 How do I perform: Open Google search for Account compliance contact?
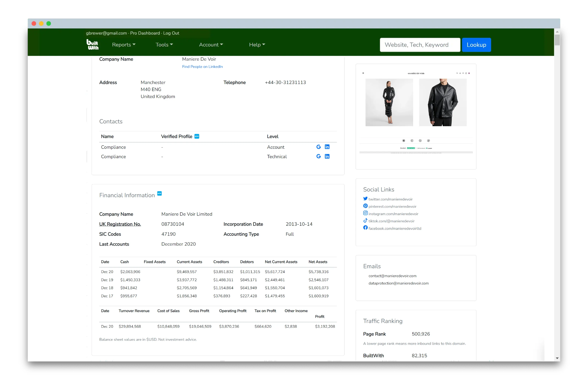318,147
